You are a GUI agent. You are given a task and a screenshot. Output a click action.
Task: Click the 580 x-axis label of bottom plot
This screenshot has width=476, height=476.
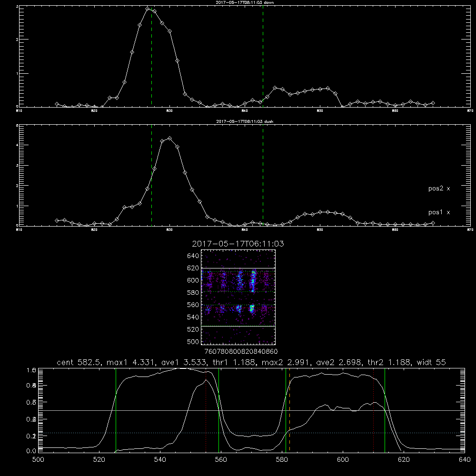(x=282, y=460)
